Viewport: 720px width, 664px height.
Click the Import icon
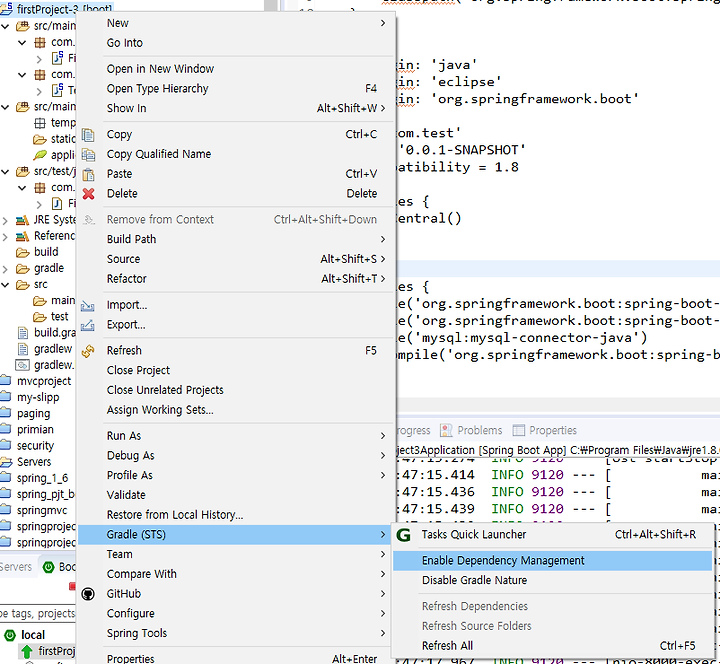click(x=88, y=306)
